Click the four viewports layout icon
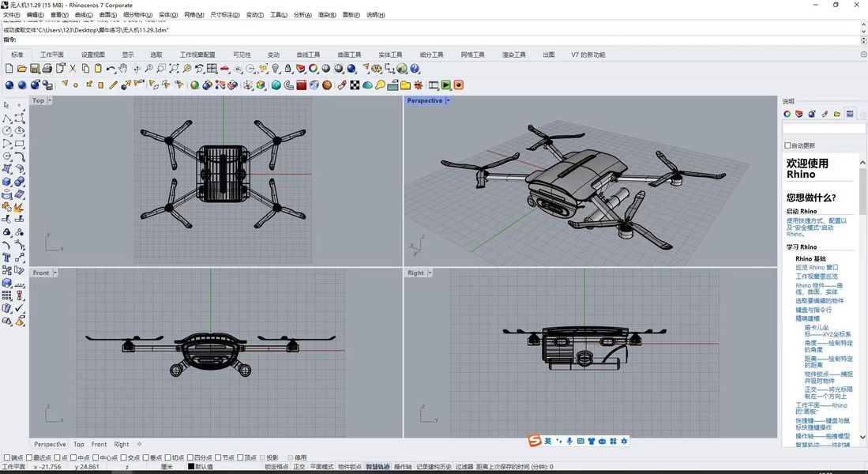Viewport: 868px width, 474px height. (x=212, y=68)
